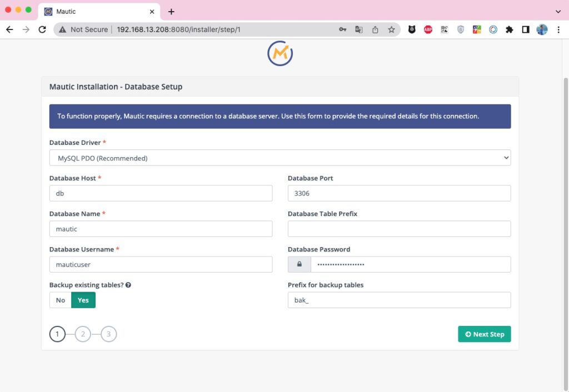The image size is (569, 392).
Task: Open a new tab with plus
Action: pos(171,12)
